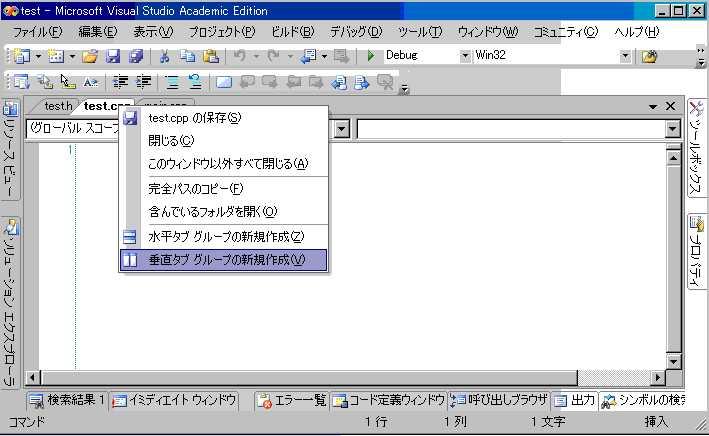This screenshot has width=709, height=436.
Task: Switch to the test.h tab
Action: 57,106
